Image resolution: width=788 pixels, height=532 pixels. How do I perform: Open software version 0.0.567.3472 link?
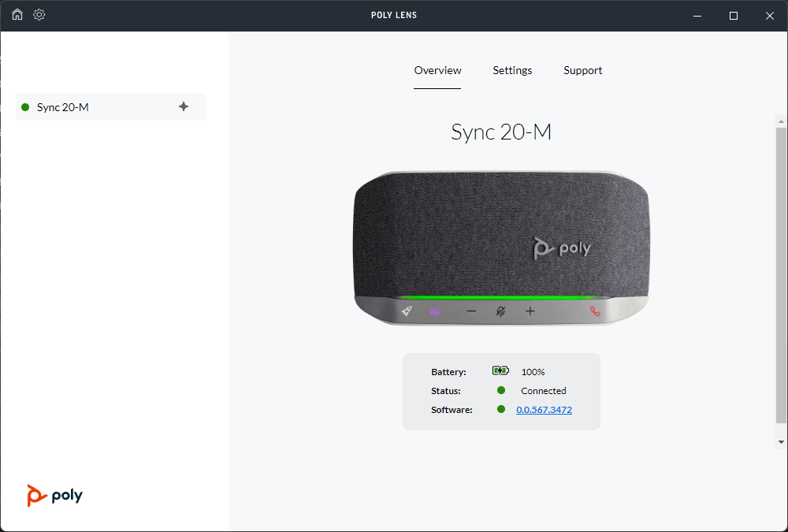coord(544,410)
